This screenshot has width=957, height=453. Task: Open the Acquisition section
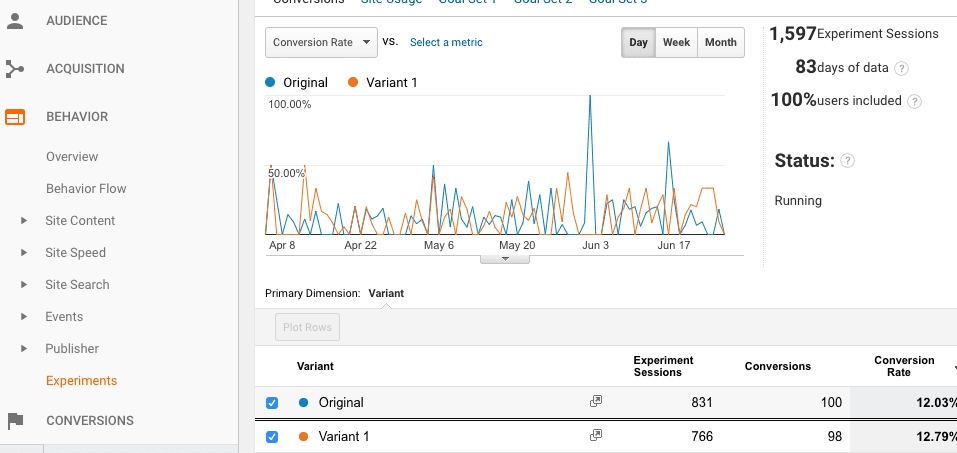[x=85, y=69]
